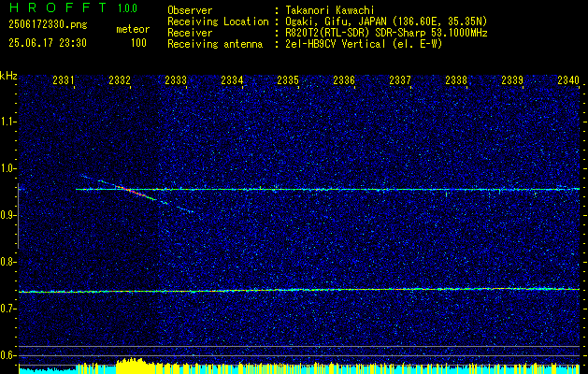Click the R820T2(RTL-SDR) receiver description

(x=386, y=33)
